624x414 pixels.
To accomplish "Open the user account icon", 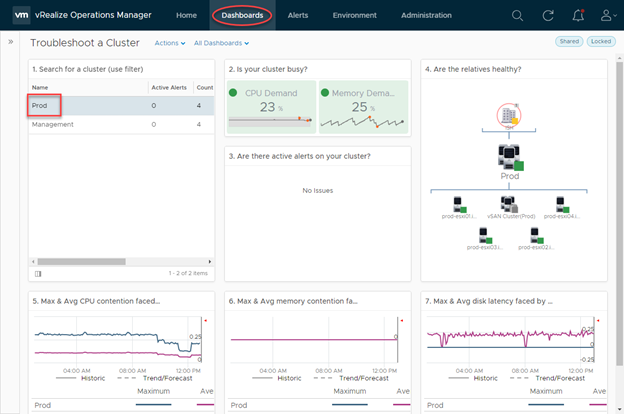I will [x=608, y=16].
